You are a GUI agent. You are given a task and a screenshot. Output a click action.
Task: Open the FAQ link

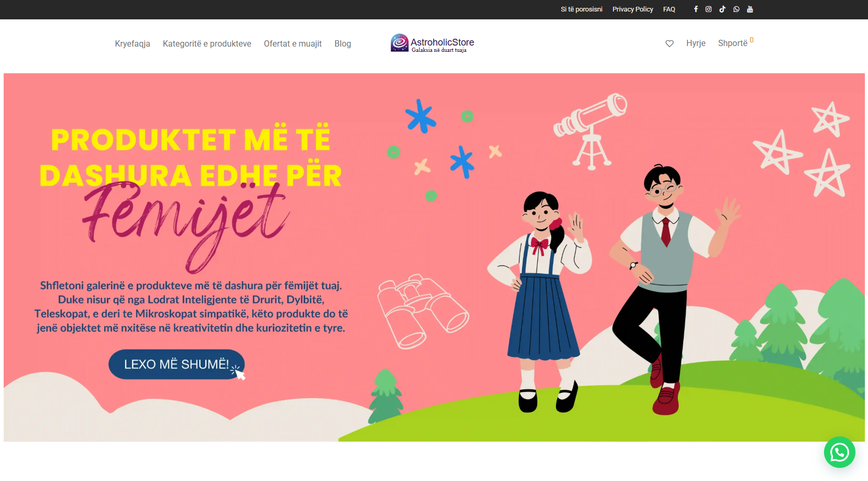point(669,9)
